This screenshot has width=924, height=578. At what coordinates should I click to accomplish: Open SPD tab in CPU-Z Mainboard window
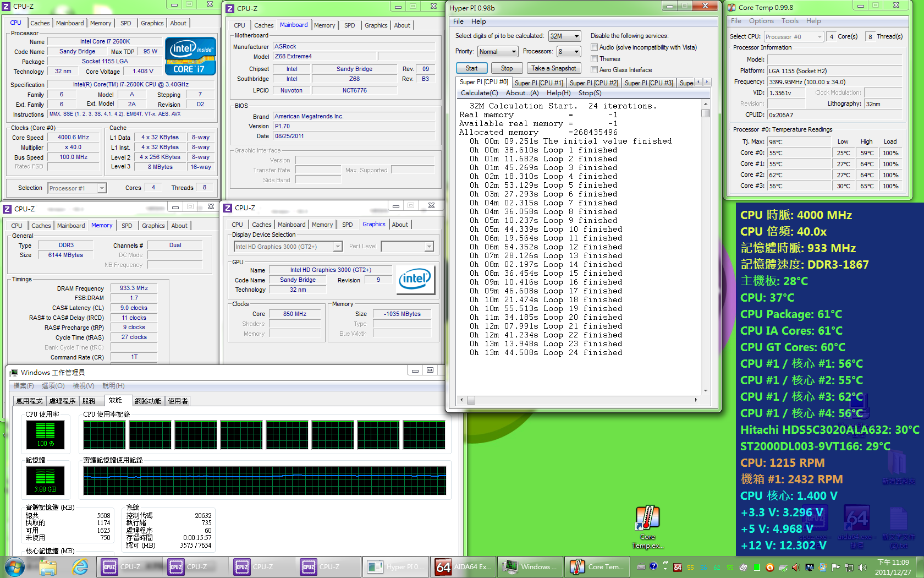coord(350,25)
